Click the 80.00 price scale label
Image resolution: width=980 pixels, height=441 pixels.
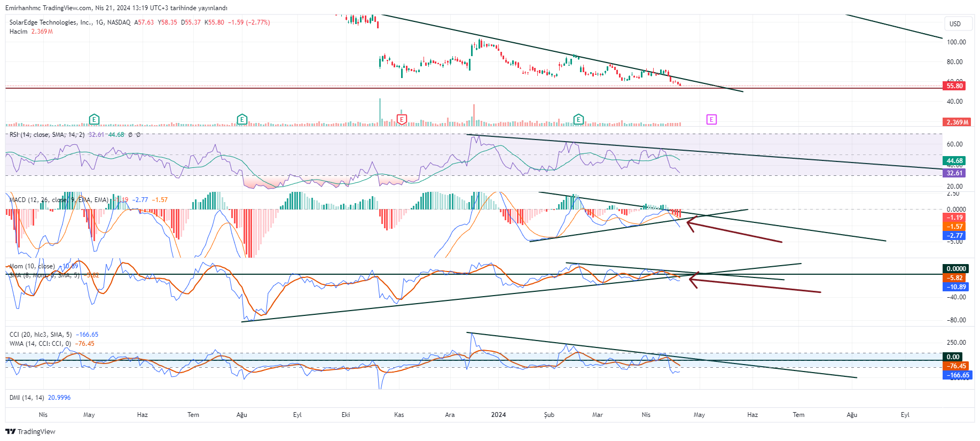(x=954, y=62)
